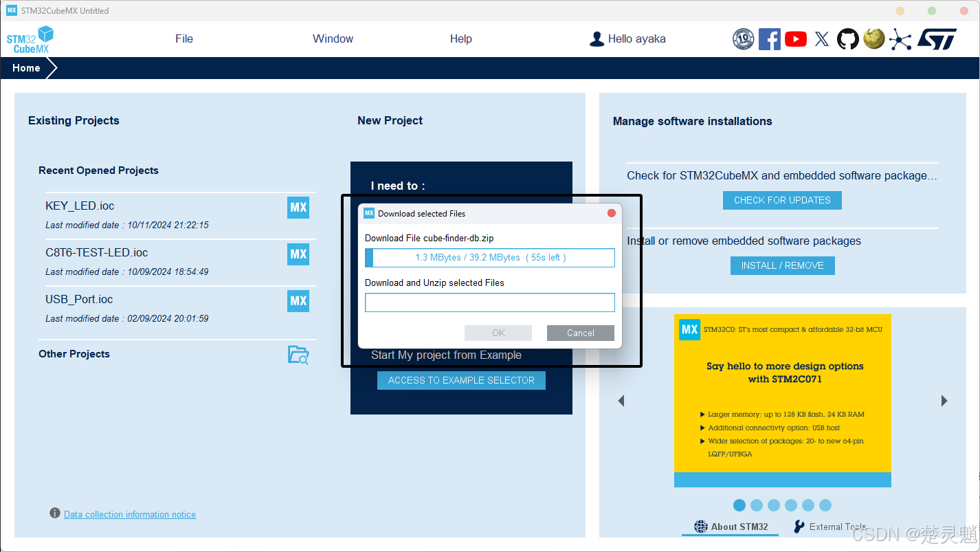Show the previous banner with the left arrow
The height and width of the screenshot is (552, 980).
coord(621,401)
